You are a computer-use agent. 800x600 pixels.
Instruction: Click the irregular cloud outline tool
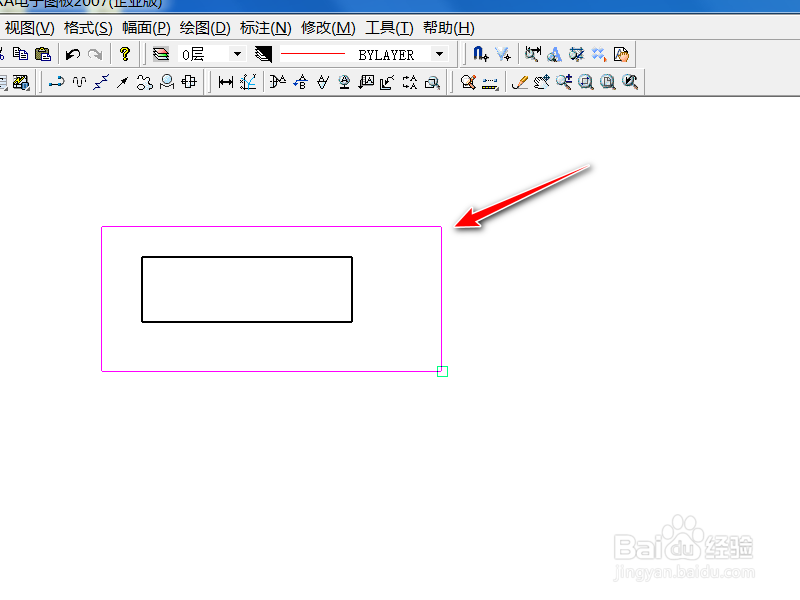145,82
